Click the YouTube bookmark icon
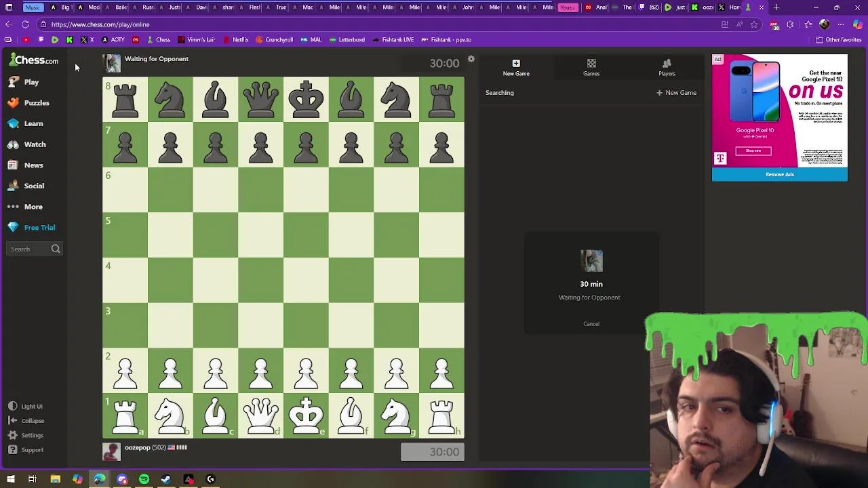Screen dimensions: 868x488 26,40
